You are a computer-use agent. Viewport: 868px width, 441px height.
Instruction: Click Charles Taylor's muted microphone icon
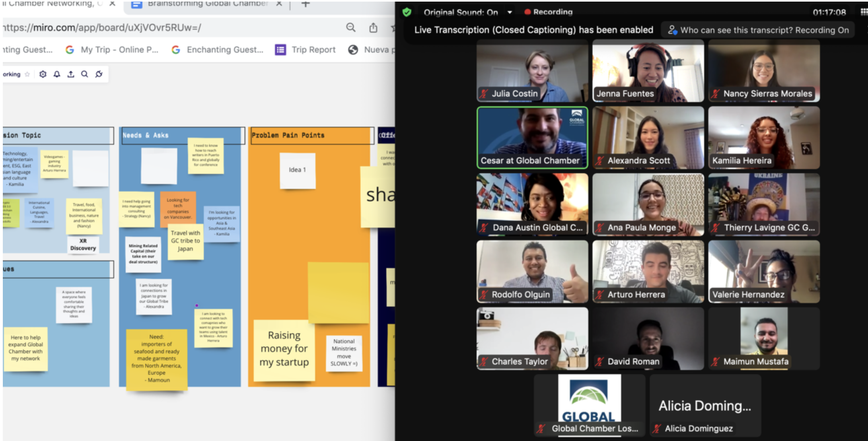(x=483, y=361)
